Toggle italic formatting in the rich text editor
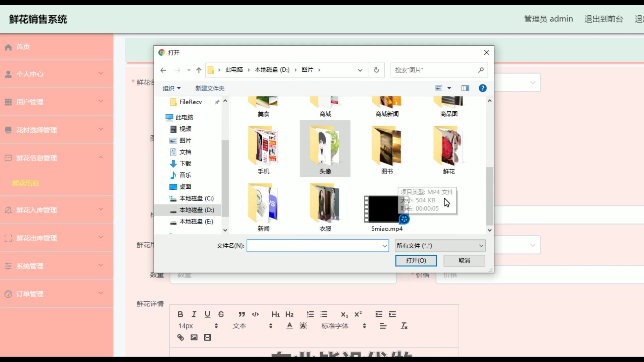This screenshot has height=362, width=644. coord(194,314)
